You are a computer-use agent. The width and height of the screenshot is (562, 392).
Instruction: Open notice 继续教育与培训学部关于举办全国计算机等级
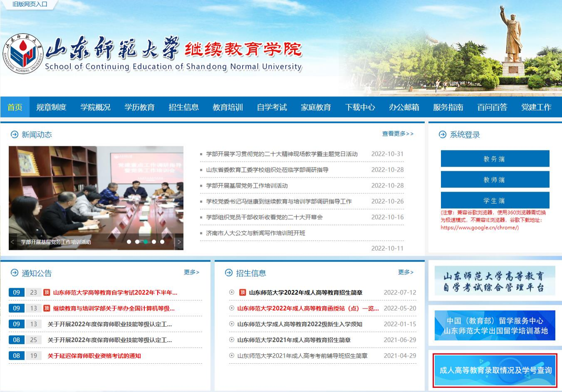114,308
